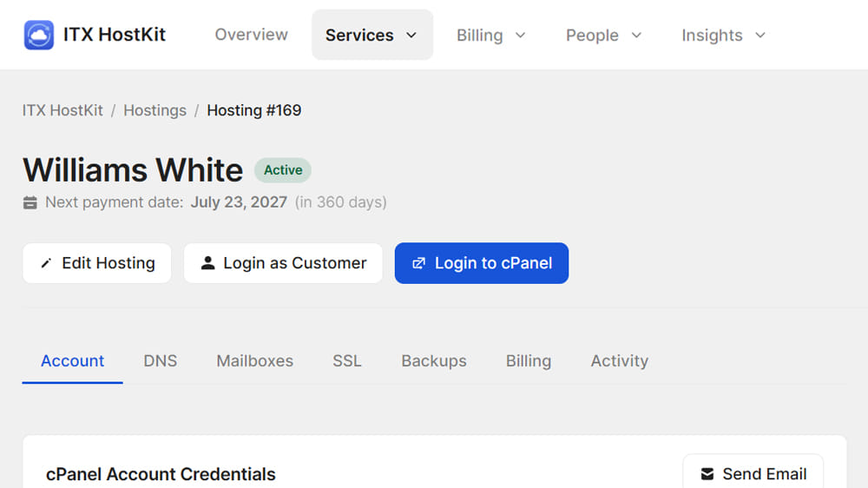Select the SSL tab
868x488 pixels.
[x=347, y=360]
